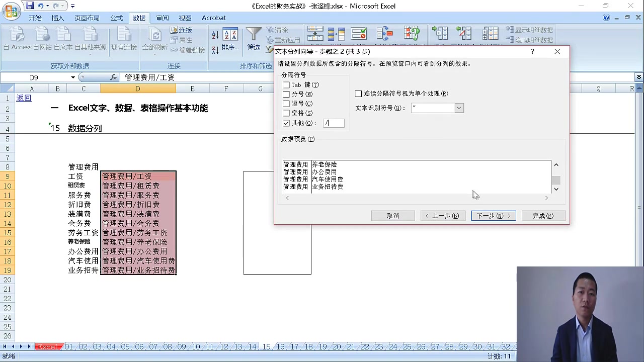The image size is (644, 362).
Task: Switch to the 公式 ribbon tab
Action: coord(117,18)
